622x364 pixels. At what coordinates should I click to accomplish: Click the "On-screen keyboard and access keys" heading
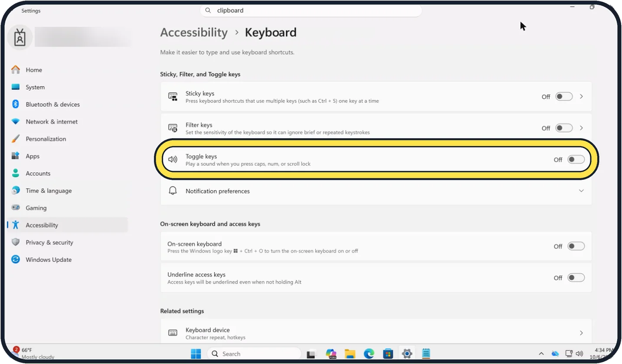click(210, 224)
